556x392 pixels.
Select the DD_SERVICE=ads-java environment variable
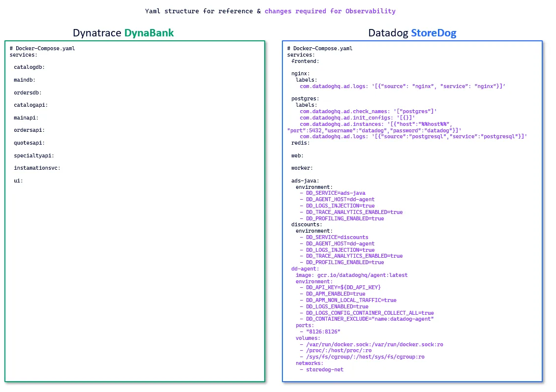pos(335,193)
